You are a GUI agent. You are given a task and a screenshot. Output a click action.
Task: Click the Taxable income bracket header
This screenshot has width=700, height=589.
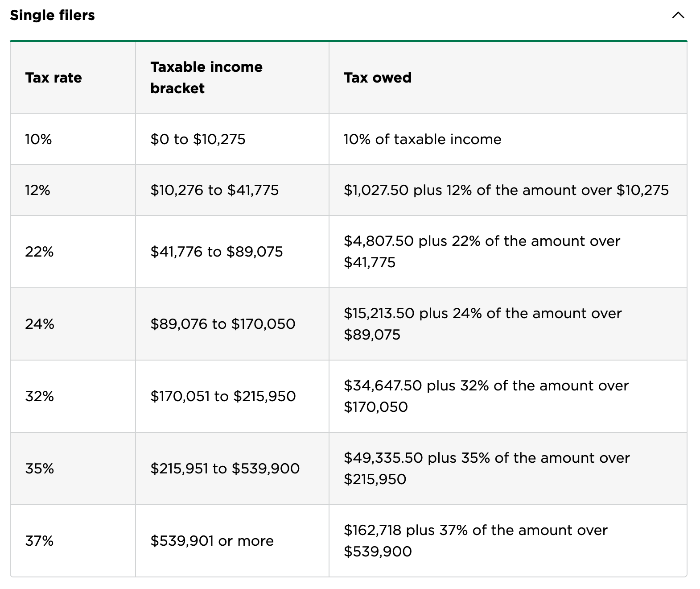(206, 78)
